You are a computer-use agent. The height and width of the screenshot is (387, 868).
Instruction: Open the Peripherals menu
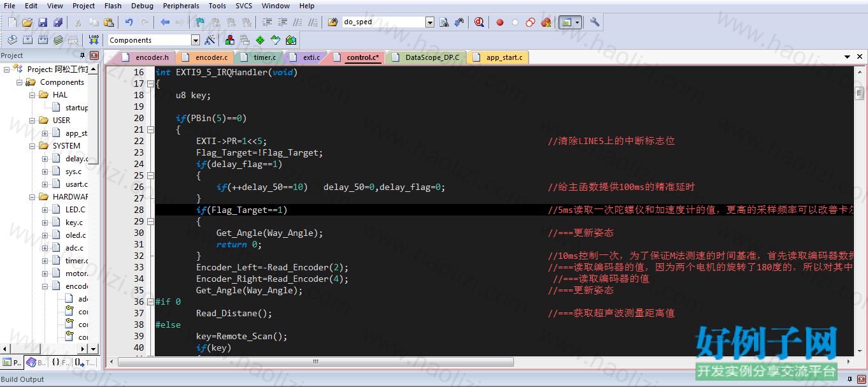181,6
